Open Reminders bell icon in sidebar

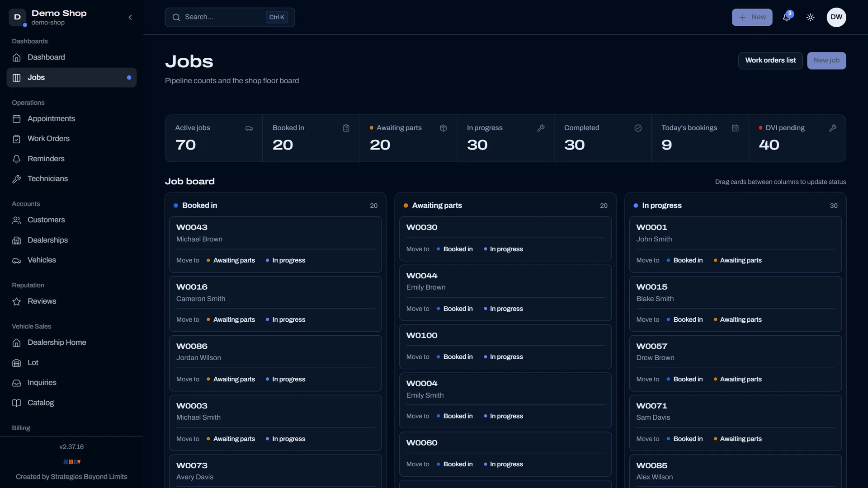17,159
